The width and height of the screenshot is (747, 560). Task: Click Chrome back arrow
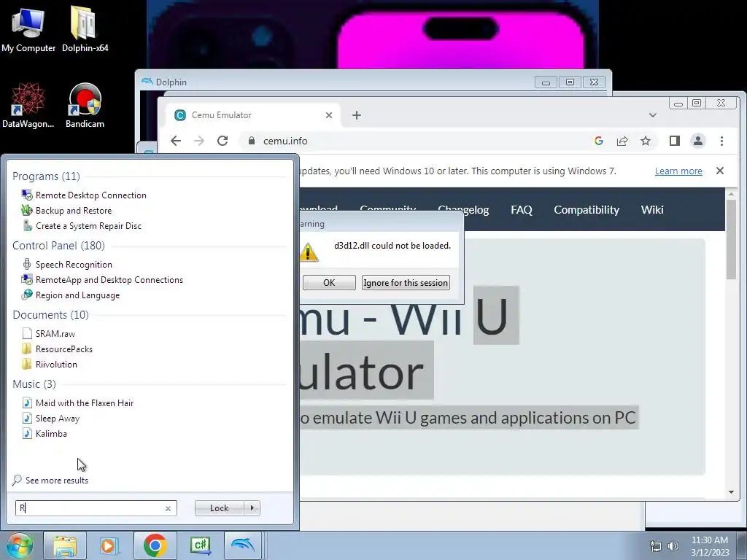[176, 141]
